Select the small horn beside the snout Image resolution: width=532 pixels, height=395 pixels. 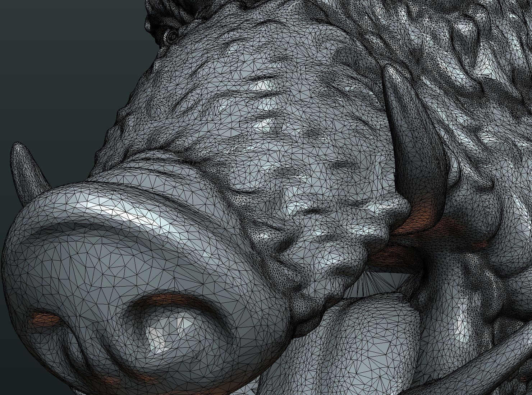click(29, 173)
